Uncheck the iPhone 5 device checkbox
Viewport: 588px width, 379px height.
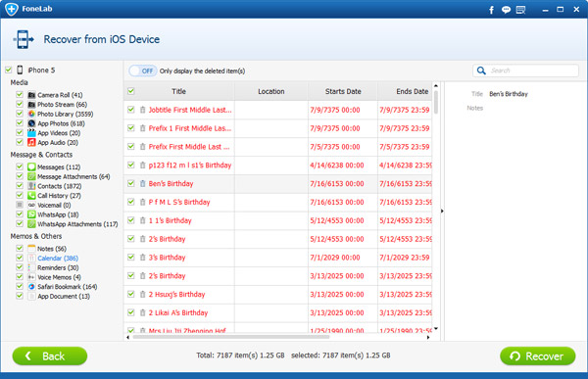[x=8, y=70]
